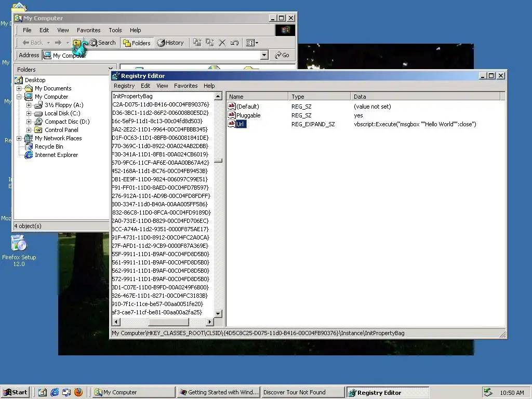The image size is (532, 399).
Task: Click the Move To toolbar icon
Action: click(197, 43)
